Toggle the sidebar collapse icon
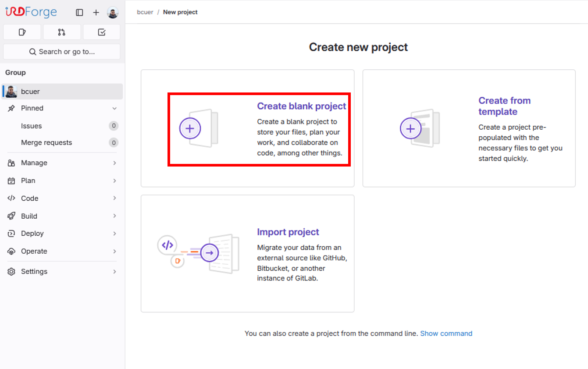This screenshot has height=369, width=588. pyautogui.click(x=79, y=13)
